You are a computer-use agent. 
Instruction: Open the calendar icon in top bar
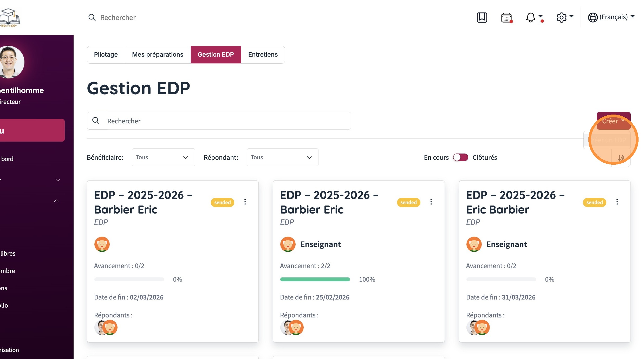(506, 17)
